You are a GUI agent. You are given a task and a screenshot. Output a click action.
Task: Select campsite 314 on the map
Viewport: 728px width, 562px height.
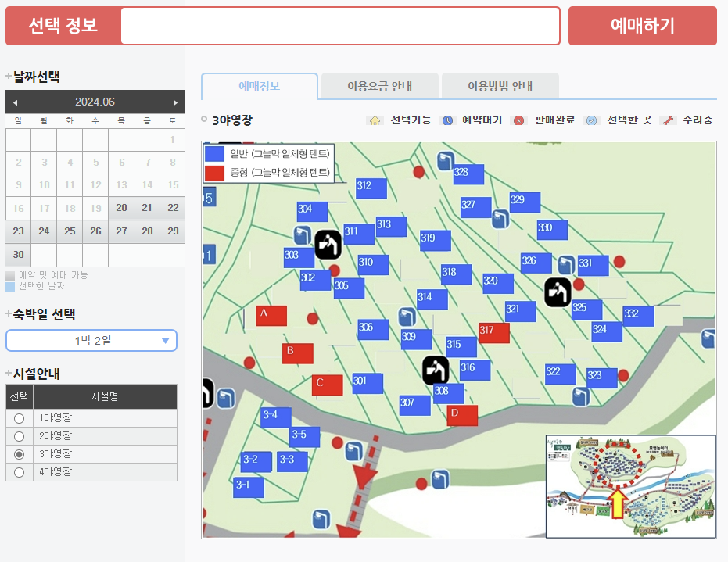click(x=432, y=299)
